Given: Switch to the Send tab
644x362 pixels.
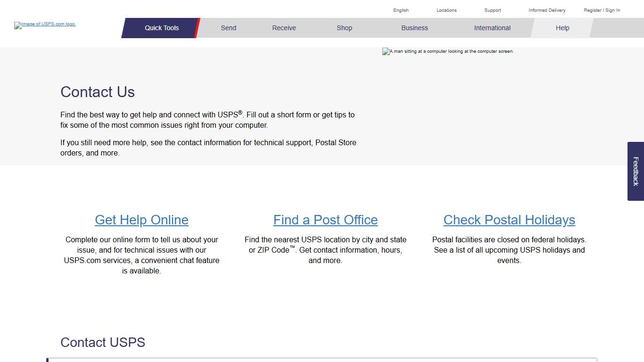Looking at the screenshot, I should click(x=228, y=28).
